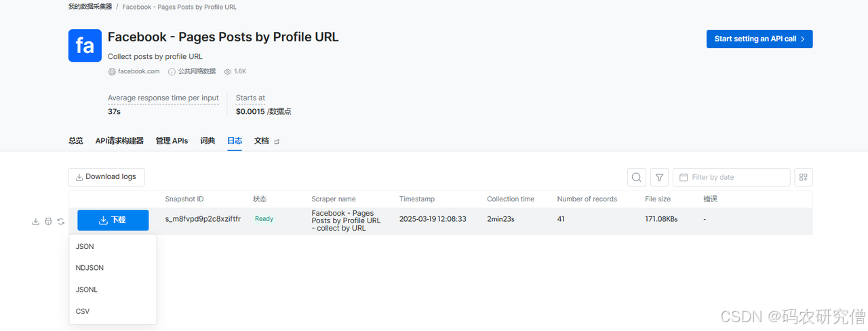Click the Scraper name column header

334,199
